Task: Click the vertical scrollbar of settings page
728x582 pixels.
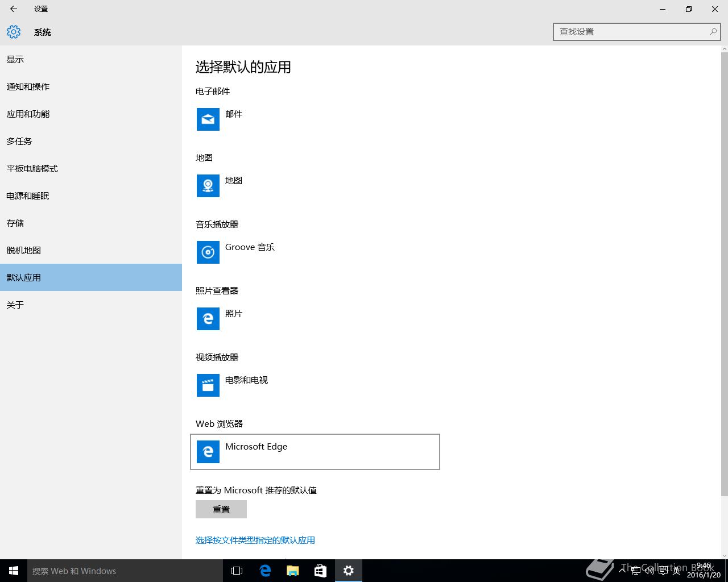Action: (x=724, y=274)
